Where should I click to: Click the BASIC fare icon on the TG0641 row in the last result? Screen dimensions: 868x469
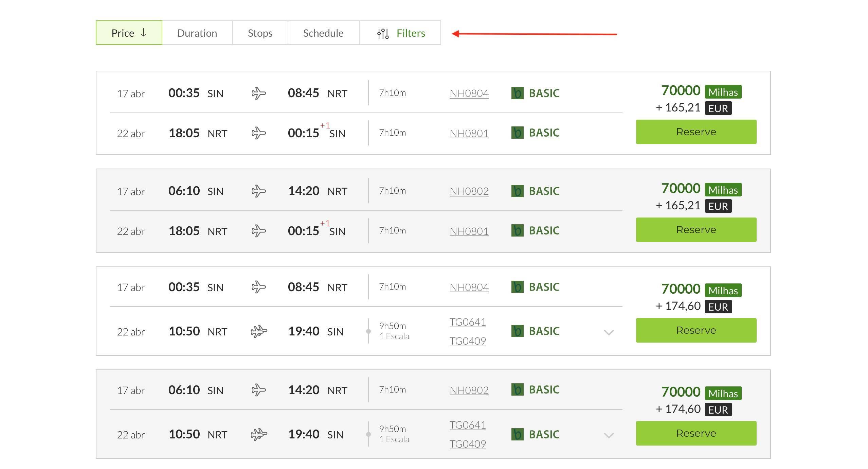click(x=517, y=434)
